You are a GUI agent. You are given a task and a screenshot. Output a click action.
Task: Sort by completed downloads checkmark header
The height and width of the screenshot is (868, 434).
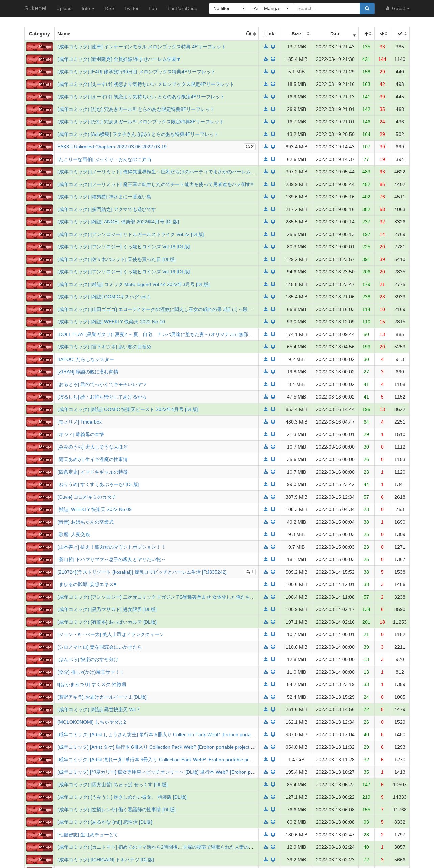(x=400, y=34)
